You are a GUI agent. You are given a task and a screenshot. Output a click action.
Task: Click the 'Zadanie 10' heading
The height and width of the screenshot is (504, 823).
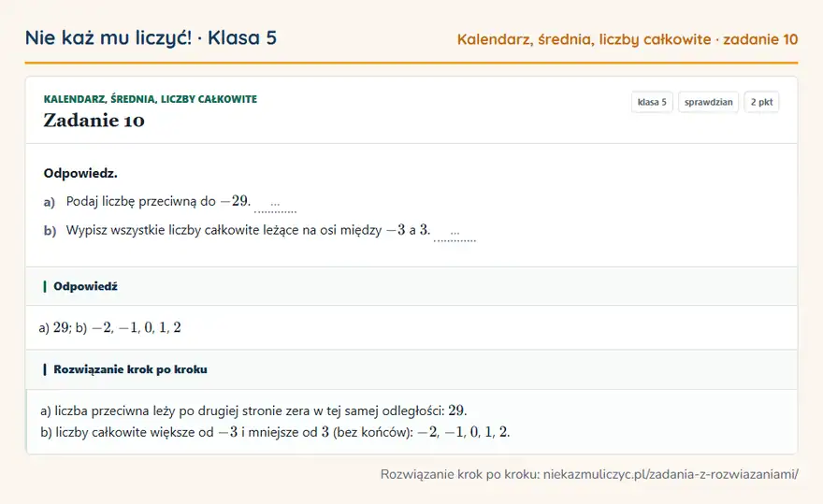click(94, 121)
